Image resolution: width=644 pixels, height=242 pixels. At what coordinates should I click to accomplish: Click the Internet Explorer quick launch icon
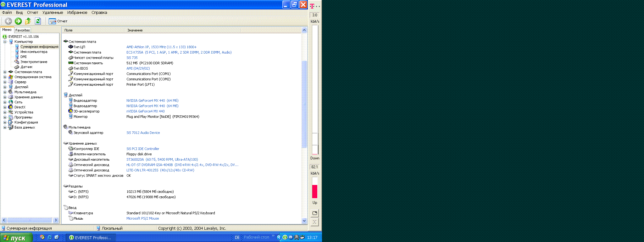tap(49, 237)
